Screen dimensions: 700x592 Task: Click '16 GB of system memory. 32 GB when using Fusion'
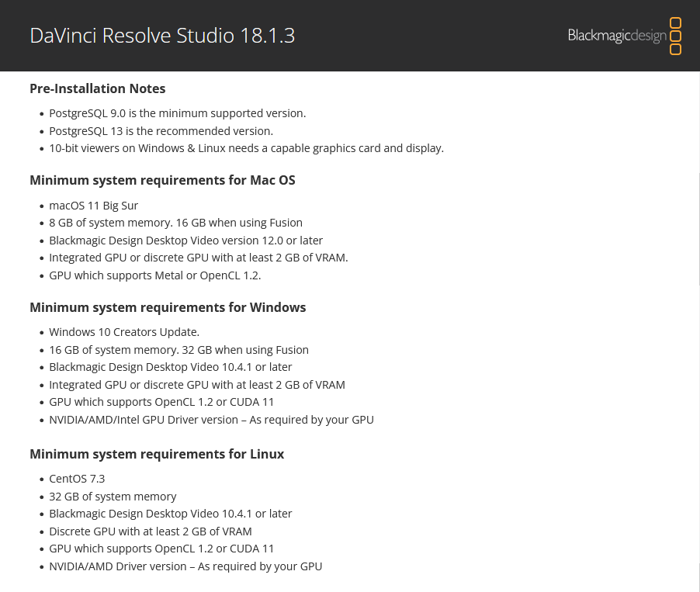point(178,350)
